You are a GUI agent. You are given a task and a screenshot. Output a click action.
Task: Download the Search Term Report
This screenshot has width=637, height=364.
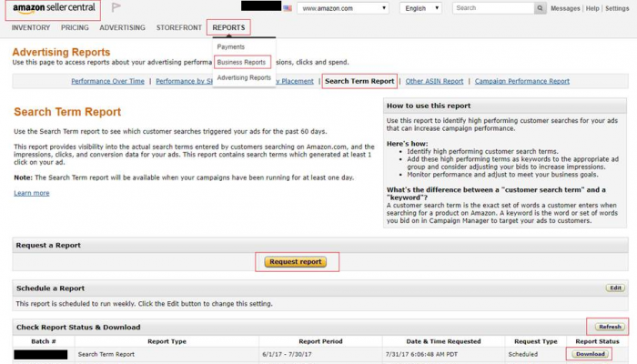pos(591,354)
